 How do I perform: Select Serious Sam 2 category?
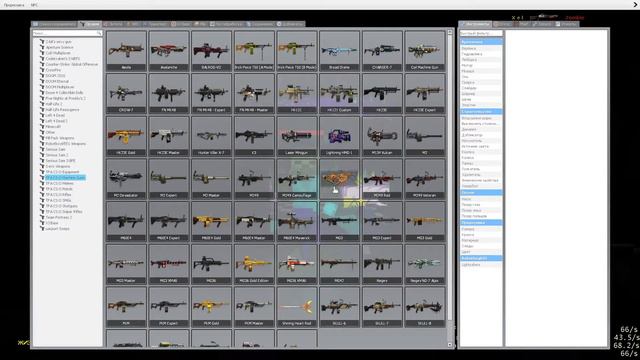coord(57,155)
